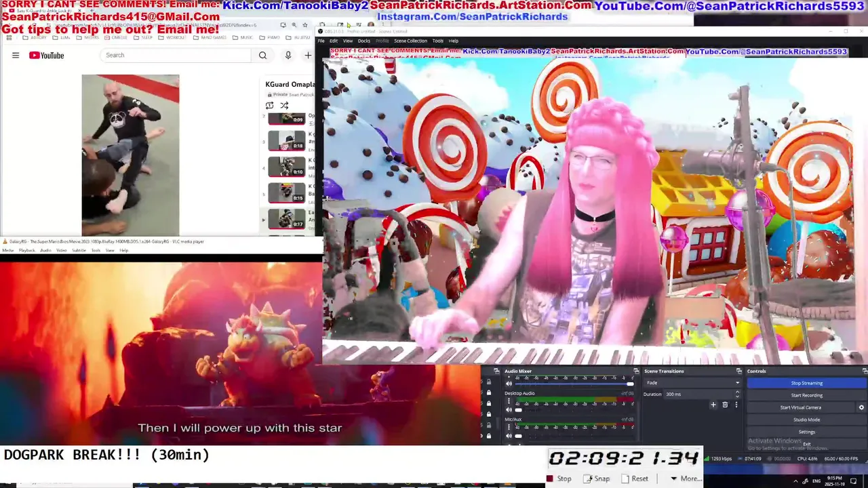Open the YouTube hamburger guide menu
Screen dimensions: 868x488
pyautogui.click(x=16, y=55)
